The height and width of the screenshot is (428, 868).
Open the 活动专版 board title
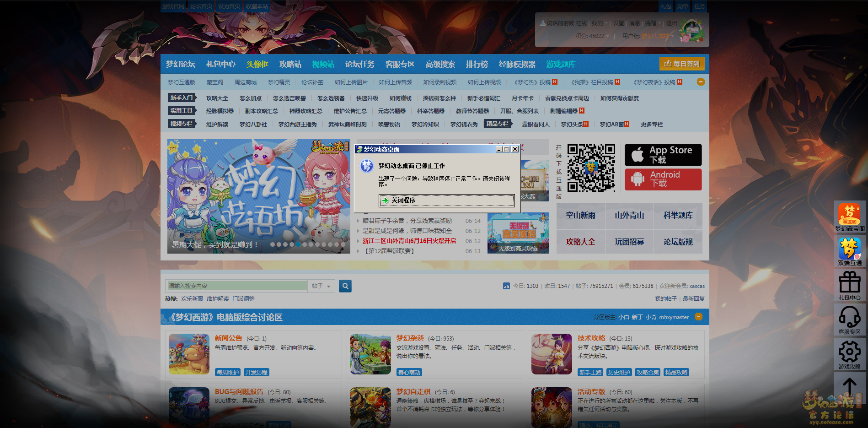[x=591, y=392]
